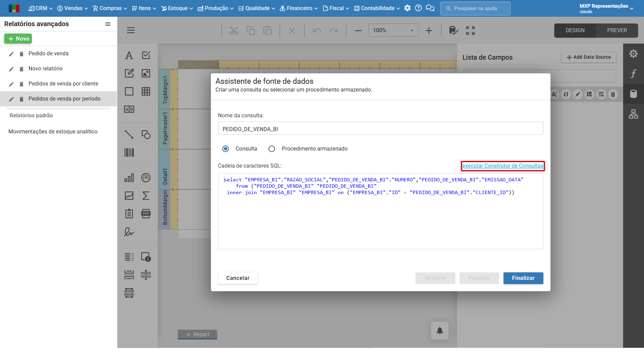Edit the Pedido de venda report
Screen dimensions: 644x362
tap(11, 54)
